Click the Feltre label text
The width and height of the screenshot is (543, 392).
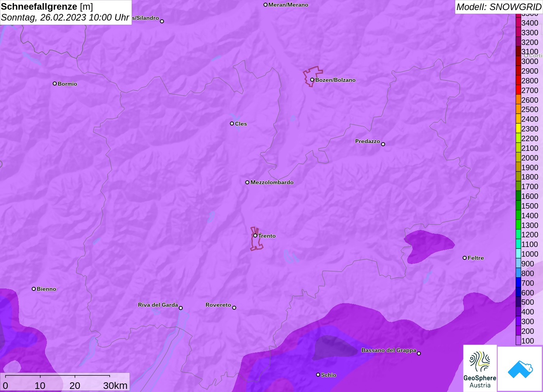point(476,258)
